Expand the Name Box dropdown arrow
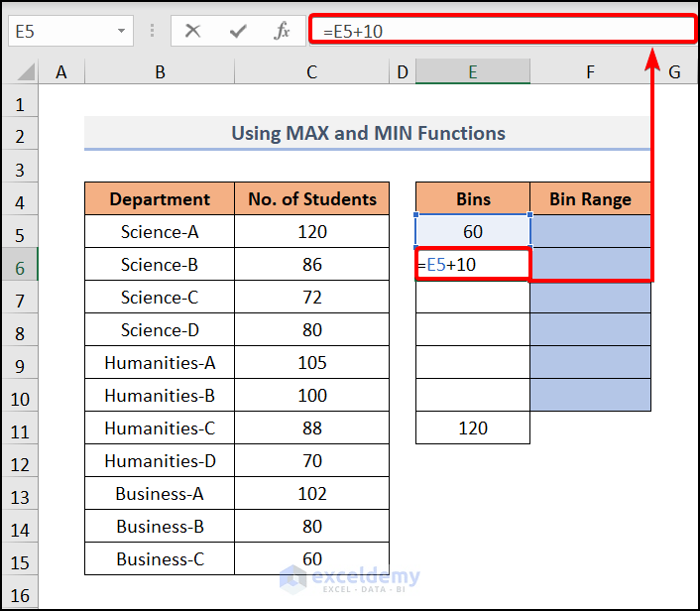The image size is (700, 611). coord(121,31)
